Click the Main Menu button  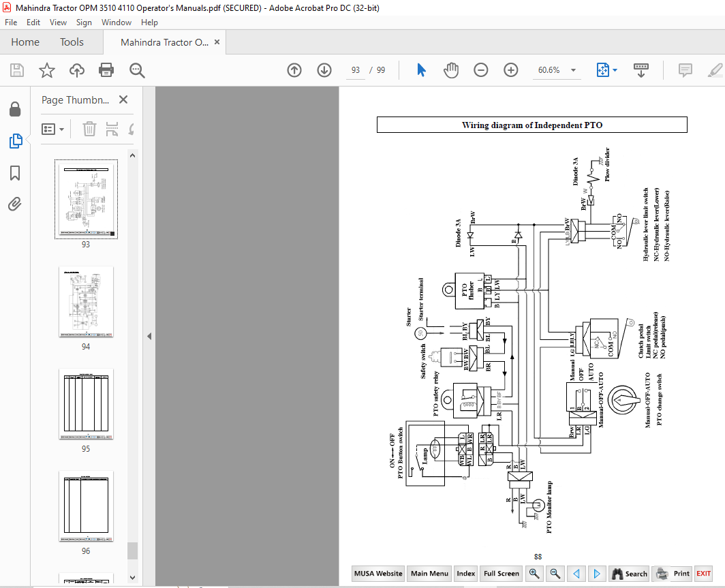(429, 574)
